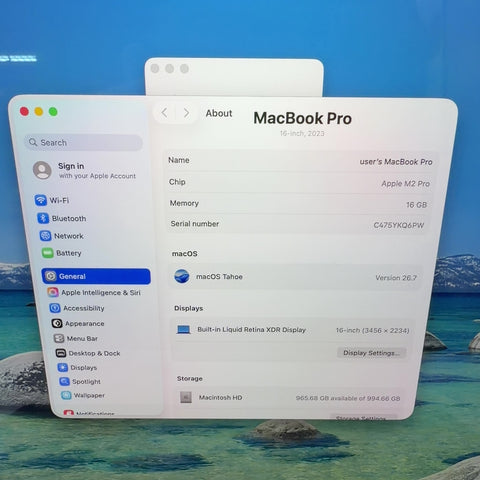480x480 pixels.
Task: Select the Displays sidebar item
Action: pyautogui.click(x=77, y=367)
